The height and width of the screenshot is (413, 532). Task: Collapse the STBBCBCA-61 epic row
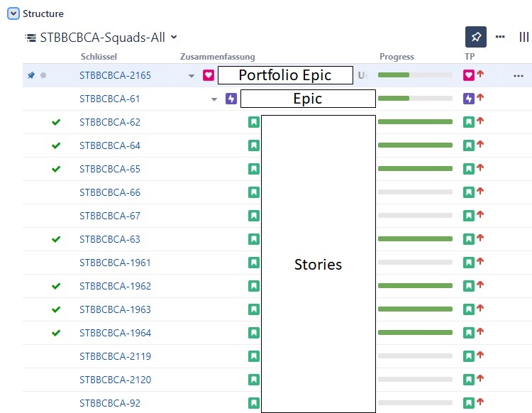pos(214,99)
